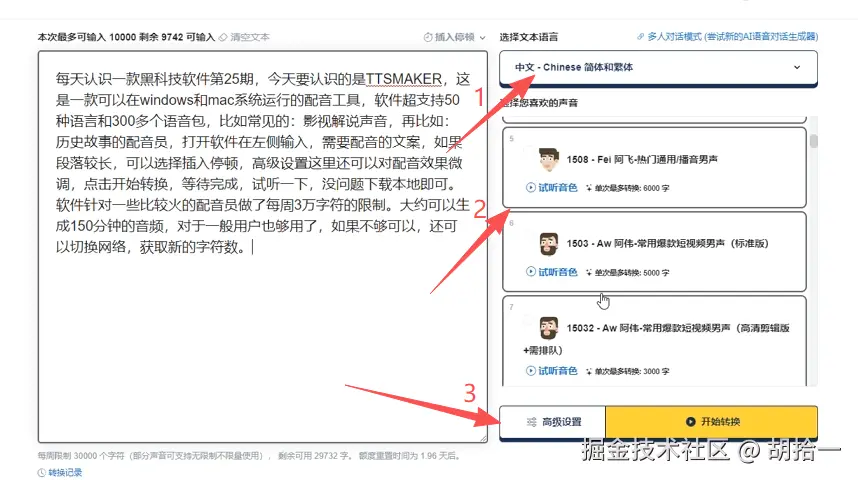858x480 pixels.
Task: Click the 高级设置 button
Action: [553, 422]
